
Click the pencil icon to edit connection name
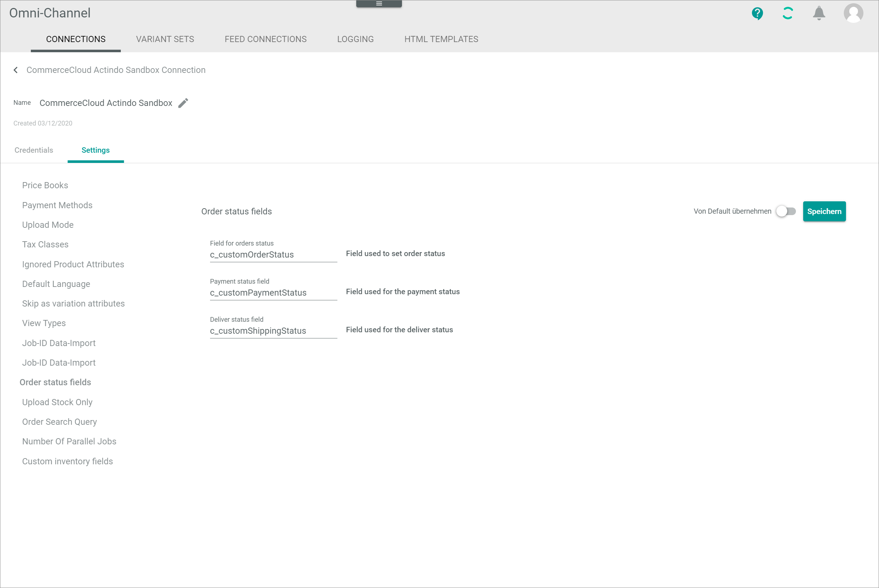183,103
